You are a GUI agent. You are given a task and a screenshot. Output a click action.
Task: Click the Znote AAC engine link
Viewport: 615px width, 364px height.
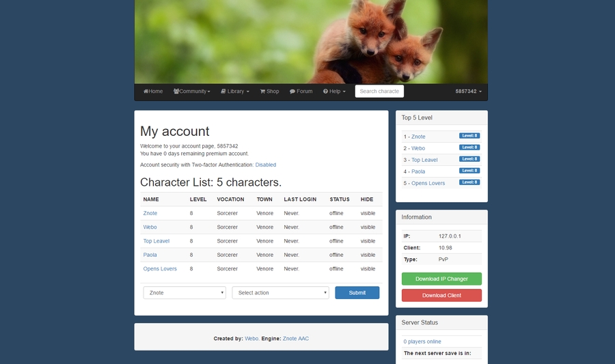[x=296, y=339]
